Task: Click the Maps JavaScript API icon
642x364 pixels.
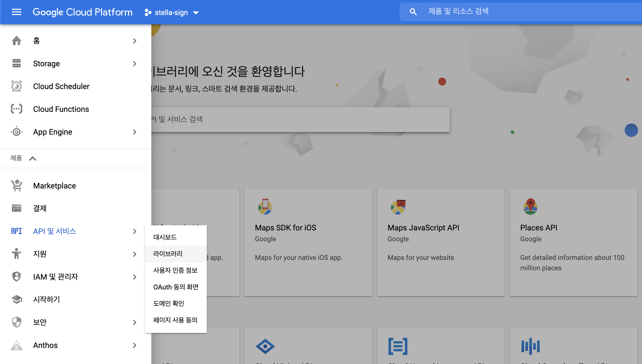Action: click(398, 207)
